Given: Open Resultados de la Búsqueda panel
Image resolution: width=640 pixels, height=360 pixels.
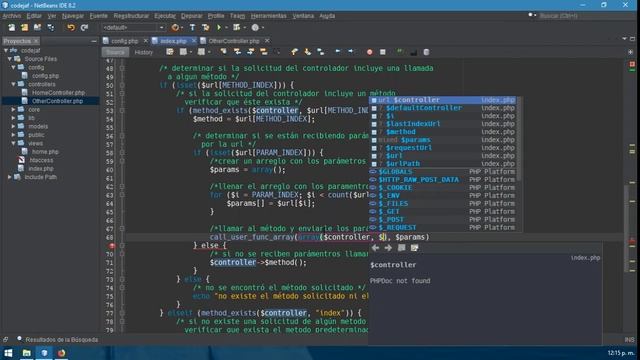Looking at the screenshot, I should pos(58,340).
